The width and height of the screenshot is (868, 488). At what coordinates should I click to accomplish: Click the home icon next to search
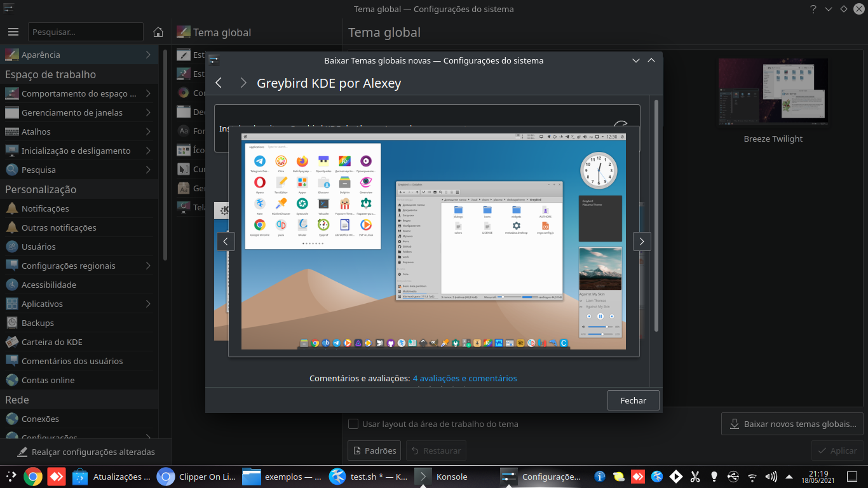click(158, 32)
